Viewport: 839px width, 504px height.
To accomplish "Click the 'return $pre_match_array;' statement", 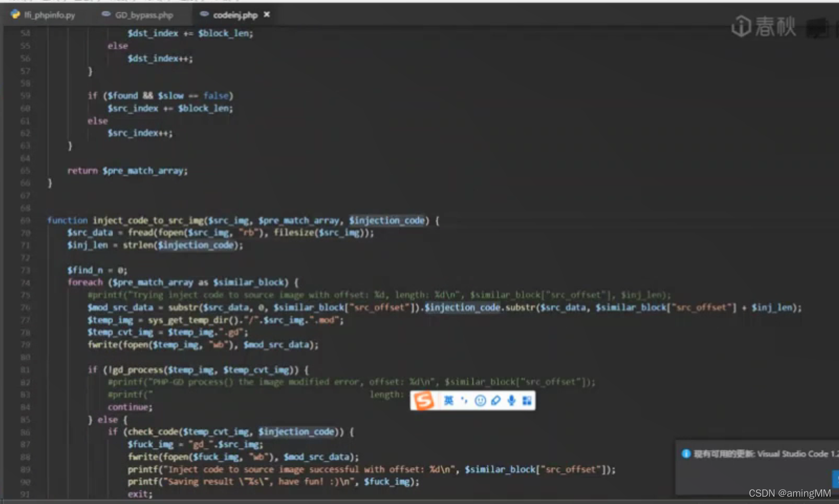I will click(127, 171).
